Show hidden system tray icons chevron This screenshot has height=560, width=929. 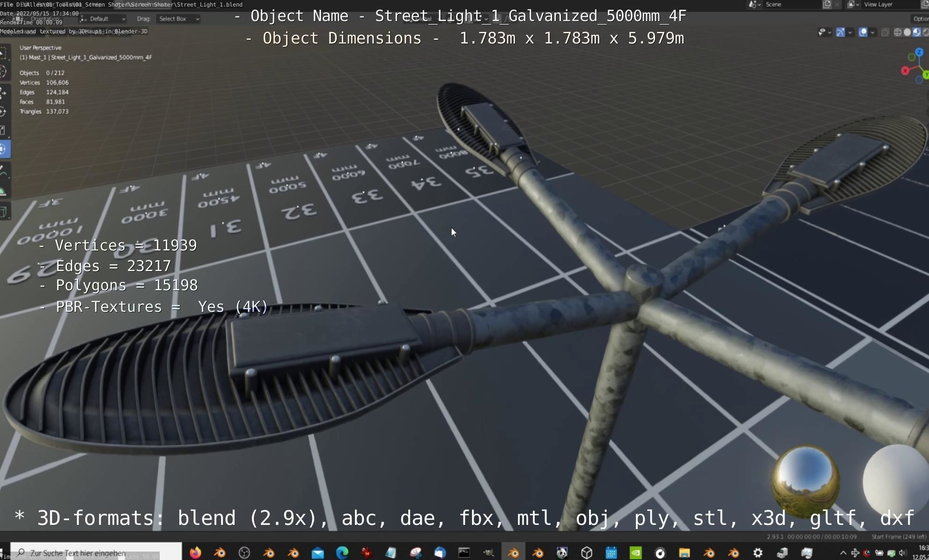point(843,553)
